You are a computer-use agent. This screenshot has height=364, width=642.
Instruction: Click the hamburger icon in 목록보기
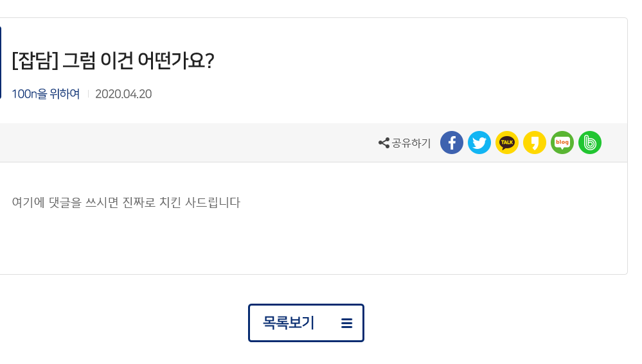coord(347,324)
